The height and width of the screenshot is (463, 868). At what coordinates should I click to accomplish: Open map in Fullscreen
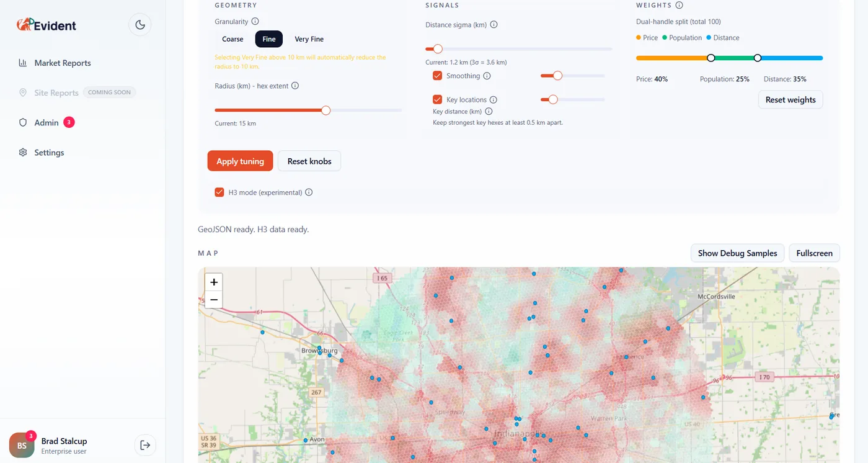[x=814, y=253]
